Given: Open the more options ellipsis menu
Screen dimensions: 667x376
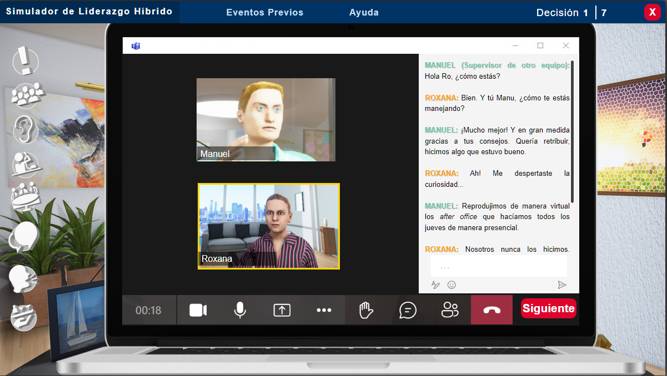Looking at the screenshot, I should point(324,310).
